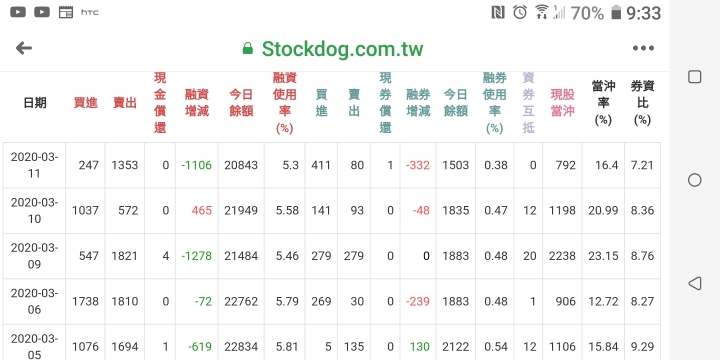Sort by the 日期 column header
Viewport: 720px width, 360px height.
point(35,103)
